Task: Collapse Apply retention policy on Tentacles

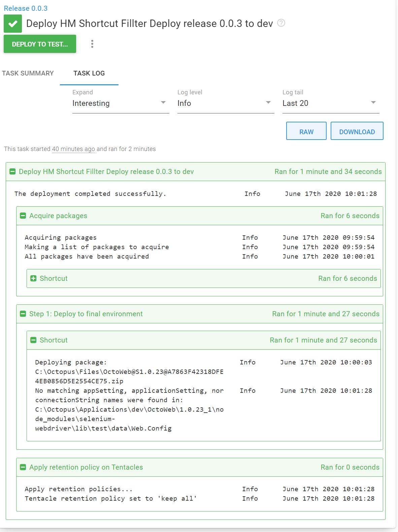Action: pyautogui.click(x=23, y=467)
